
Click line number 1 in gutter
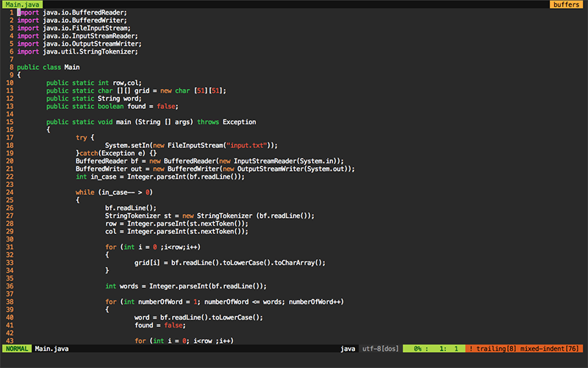(11, 13)
